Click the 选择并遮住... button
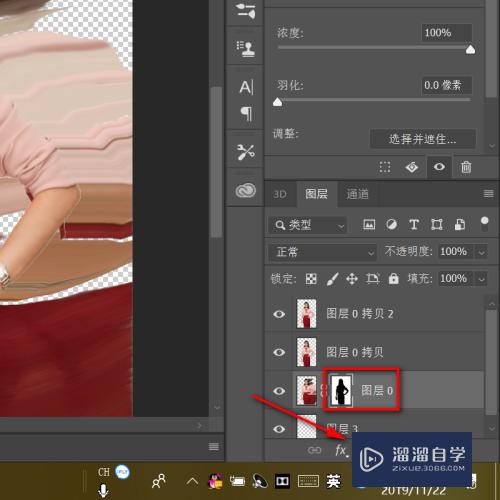Image resolution: width=500 pixels, height=500 pixels. coord(423,139)
